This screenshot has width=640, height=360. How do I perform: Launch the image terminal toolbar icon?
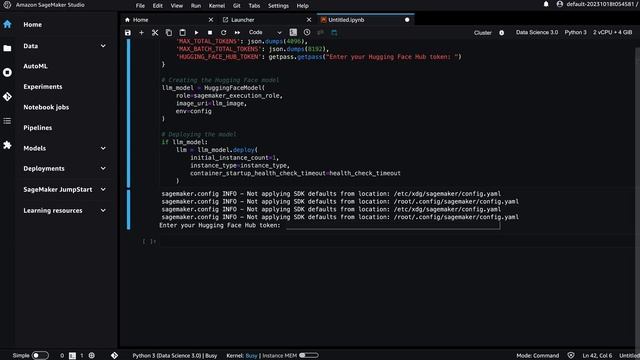point(293,32)
